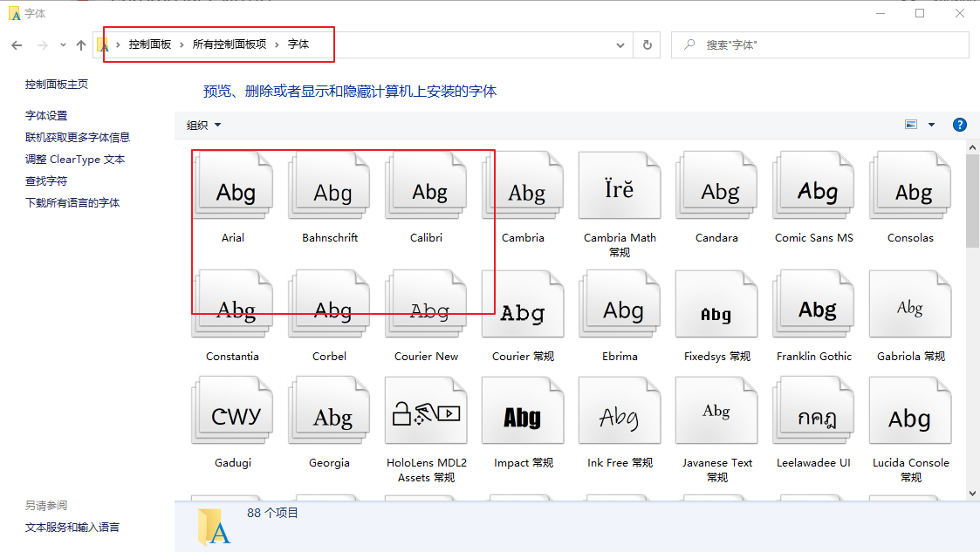Expand the view options dropdown arrow
This screenshot has height=552, width=980.
click(x=931, y=125)
